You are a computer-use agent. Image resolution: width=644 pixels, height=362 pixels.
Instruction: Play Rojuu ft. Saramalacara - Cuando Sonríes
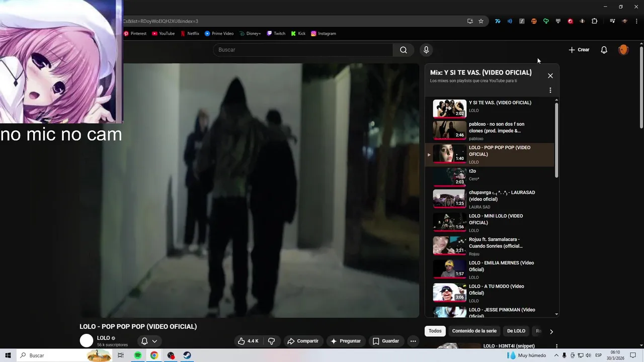[x=490, y=246]
